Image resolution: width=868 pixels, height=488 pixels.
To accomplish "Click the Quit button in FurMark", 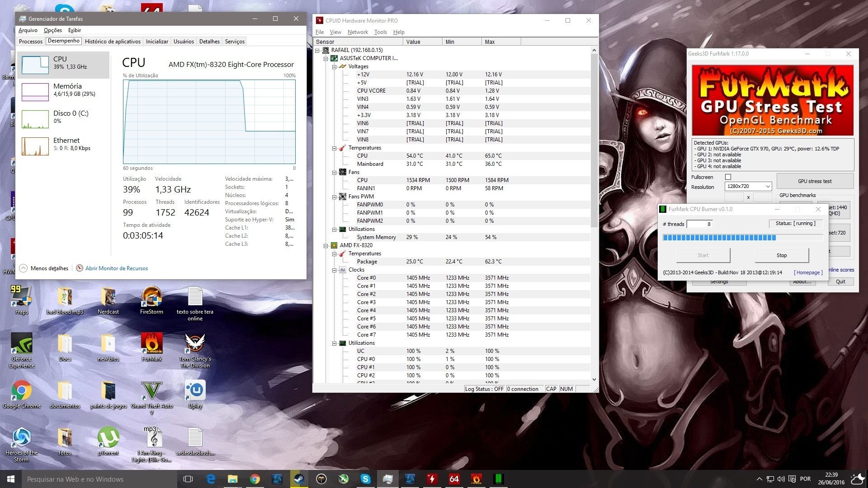I will click(840, 282).
